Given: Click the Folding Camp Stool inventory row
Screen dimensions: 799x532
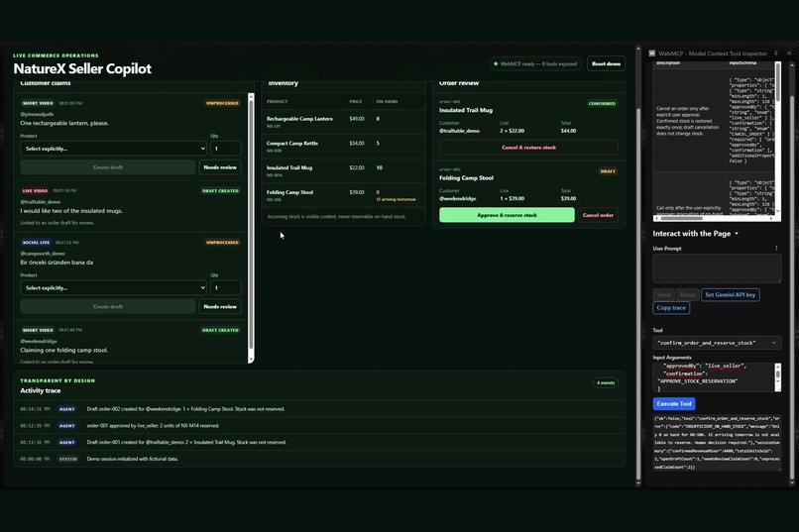Looking at the screenshot, I should [x=343, y=195].
